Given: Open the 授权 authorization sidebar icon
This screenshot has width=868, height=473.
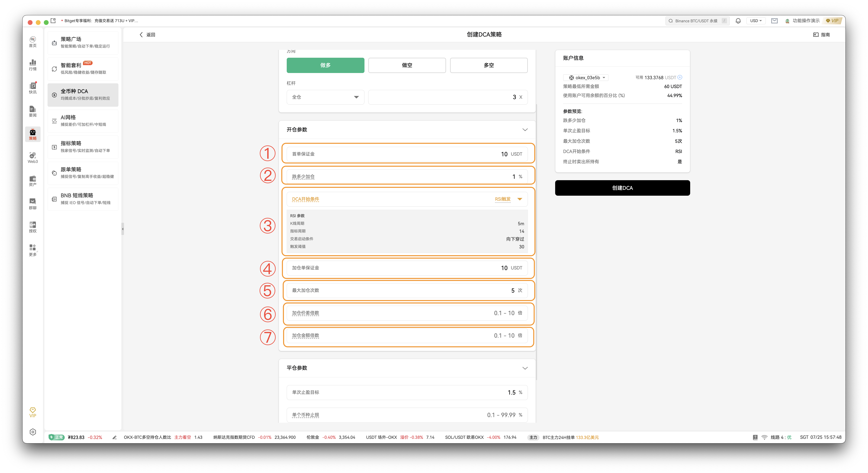Looking at the screenshot, I should coord(33,227).
